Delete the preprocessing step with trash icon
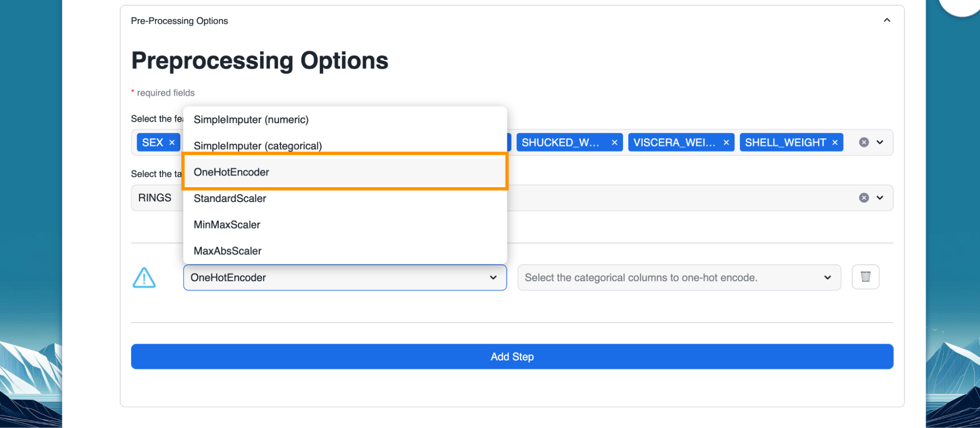This screenshot has width=980, height=428. 865,277
